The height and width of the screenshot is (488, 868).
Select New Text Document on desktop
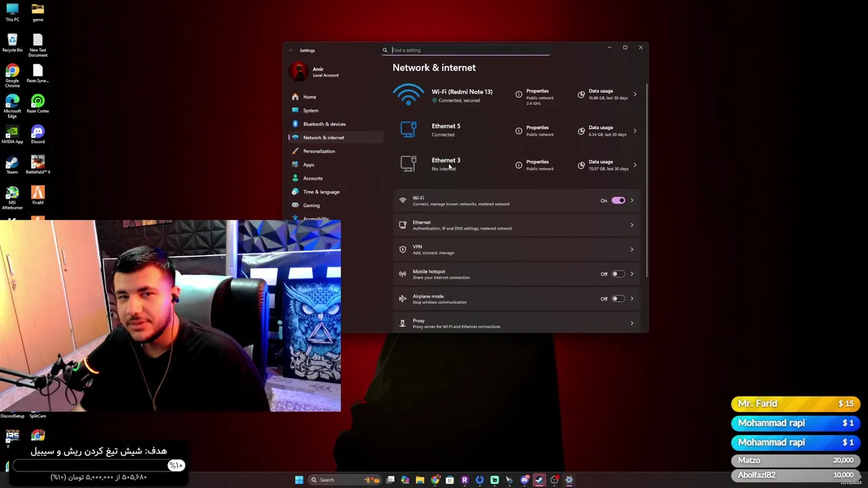point(38,45)
